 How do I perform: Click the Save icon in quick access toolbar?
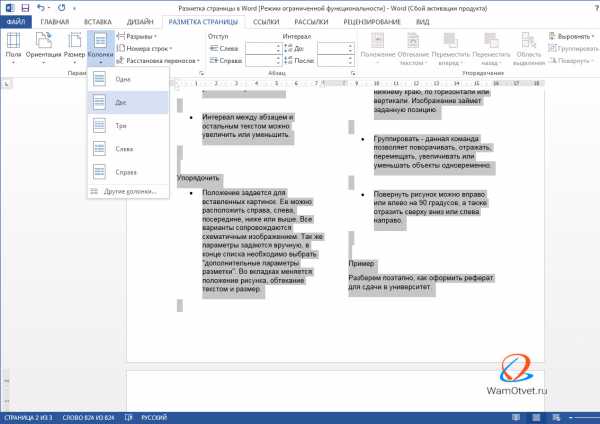coord(25,8)
